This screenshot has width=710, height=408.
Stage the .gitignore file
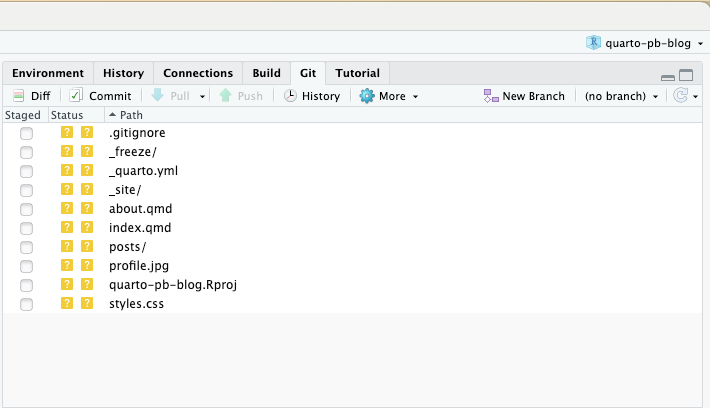click(26, 133)
